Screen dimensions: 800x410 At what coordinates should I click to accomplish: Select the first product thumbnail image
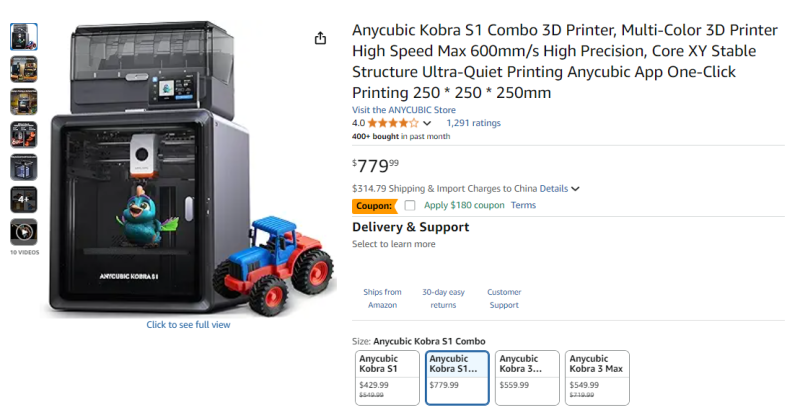(x=24, y=37)
